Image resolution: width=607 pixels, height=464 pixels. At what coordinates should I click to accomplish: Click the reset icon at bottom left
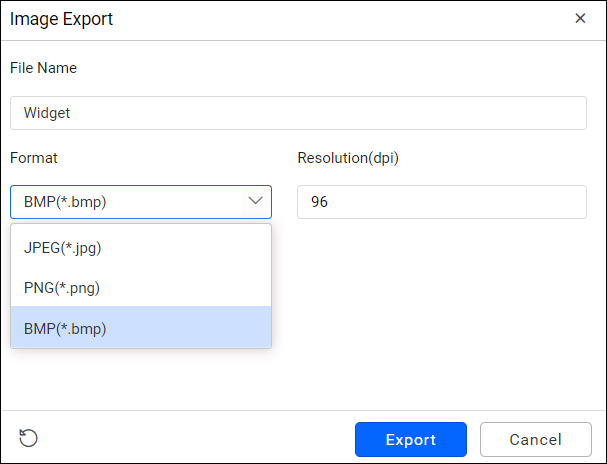pyautogui.click(x=29, y=439)
